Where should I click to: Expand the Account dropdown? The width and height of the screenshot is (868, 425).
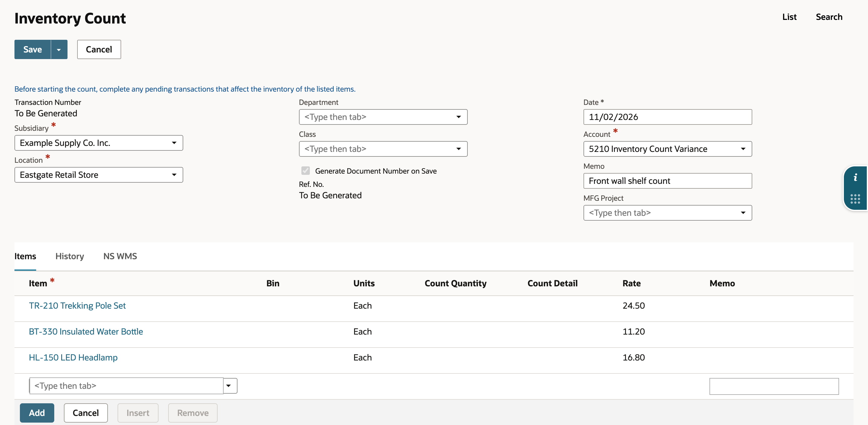point(743,149)
